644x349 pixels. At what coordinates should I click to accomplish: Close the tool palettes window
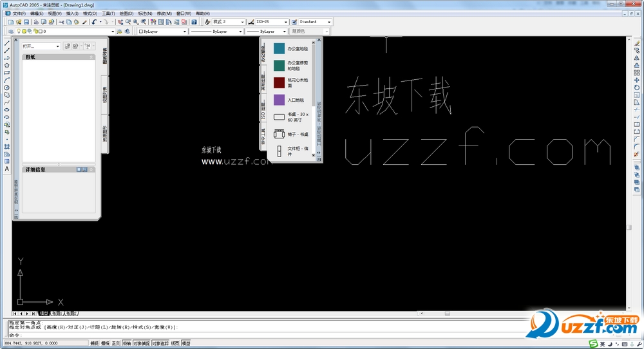(x=319, y=40)
